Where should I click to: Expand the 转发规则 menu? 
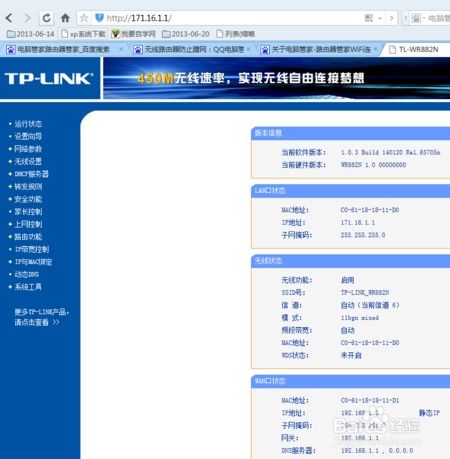[28, 187]
